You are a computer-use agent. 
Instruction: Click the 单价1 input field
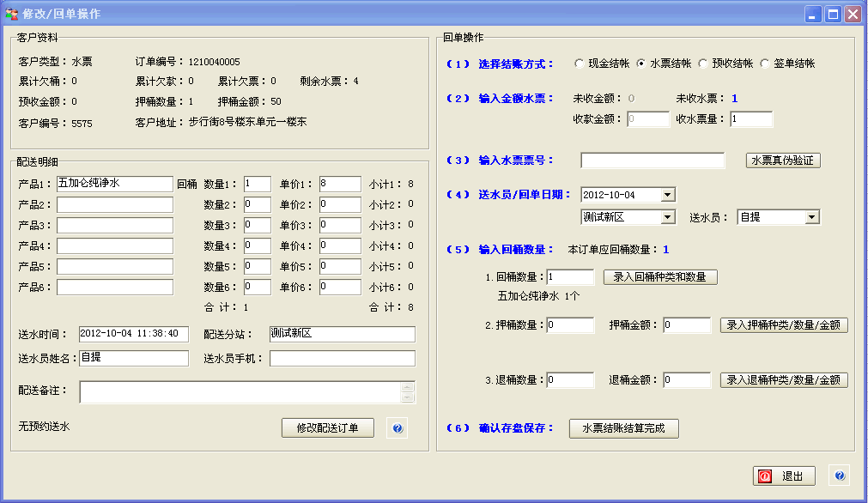[341, 184]
